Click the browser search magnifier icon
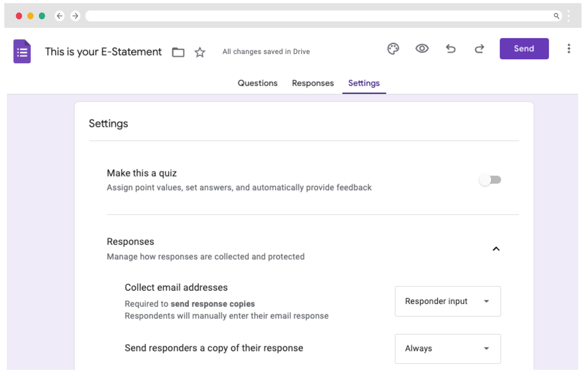 (556, 16)
